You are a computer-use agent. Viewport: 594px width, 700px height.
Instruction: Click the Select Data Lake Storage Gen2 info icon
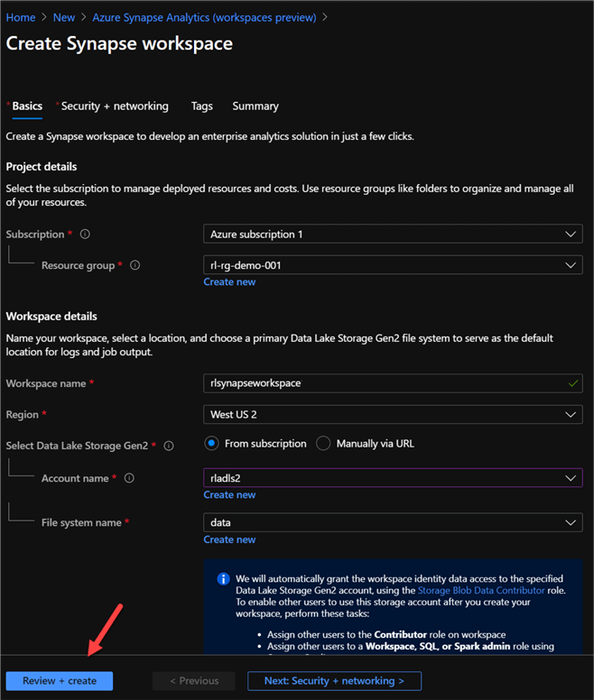[x=169, y=446]
